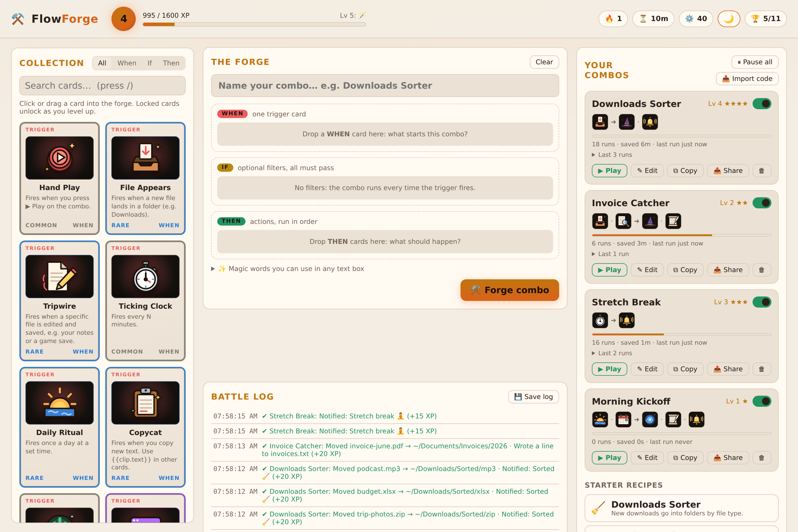The width and height of the screenshot is (798, 532).
Task: Choose the Ticking Clock card icon
Action: 145,277
